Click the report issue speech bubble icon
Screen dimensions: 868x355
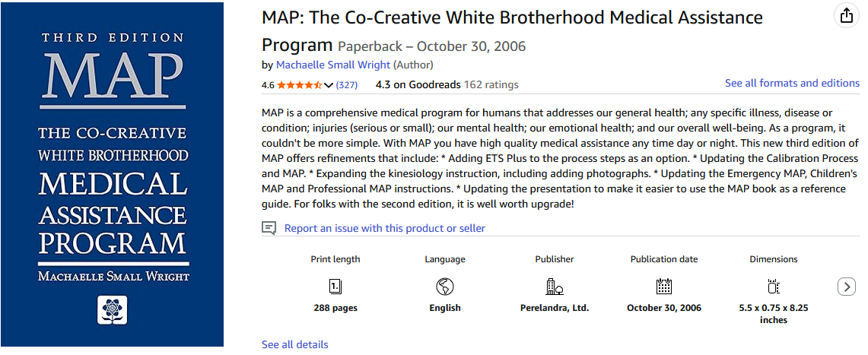point(269,228)
